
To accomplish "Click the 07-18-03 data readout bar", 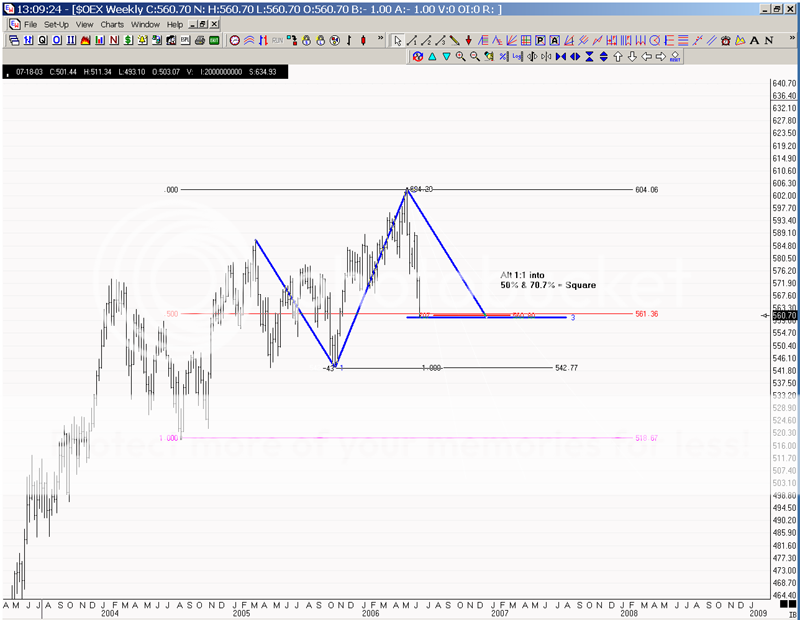I will click(145, 72).
